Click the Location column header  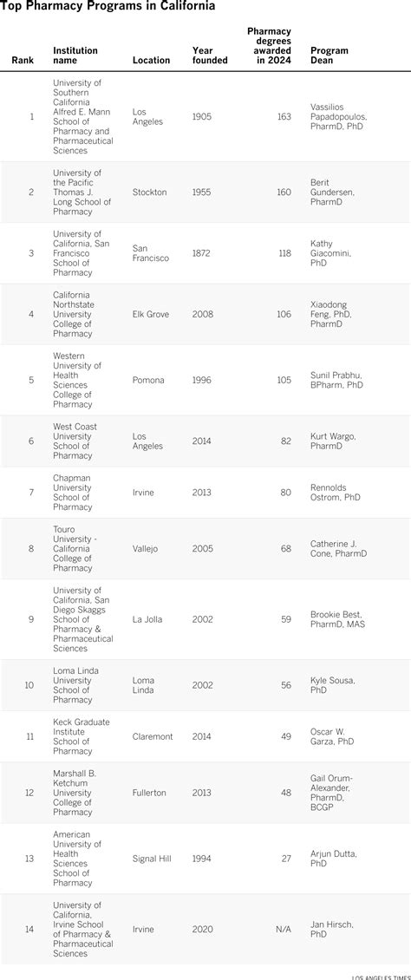point(151,61)
